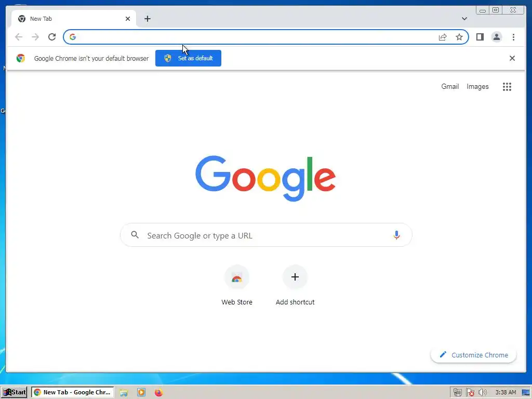Click the Search Google or type a URL box
This screenshot has height=399, width=532.
click(x=266, y=235)
